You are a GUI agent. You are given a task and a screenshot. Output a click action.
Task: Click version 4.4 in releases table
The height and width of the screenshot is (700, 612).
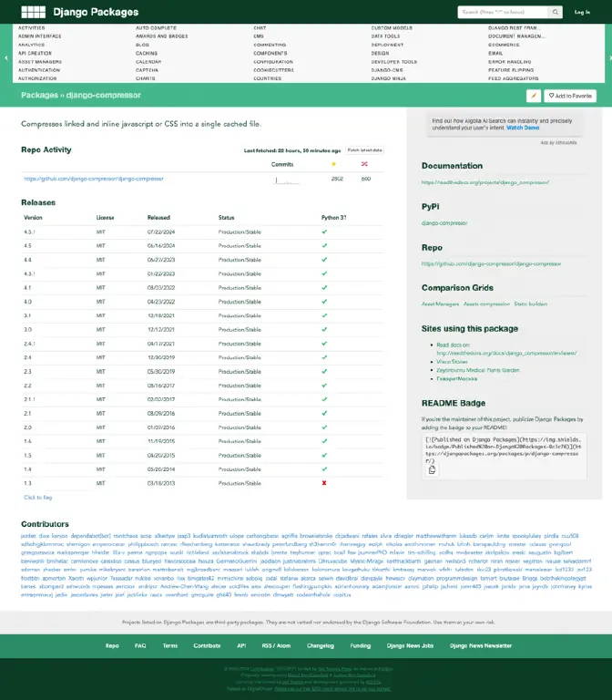[27, 260]
